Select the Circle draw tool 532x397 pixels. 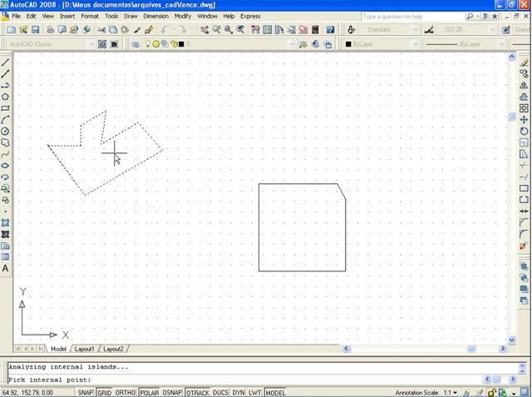coord(5,132)
